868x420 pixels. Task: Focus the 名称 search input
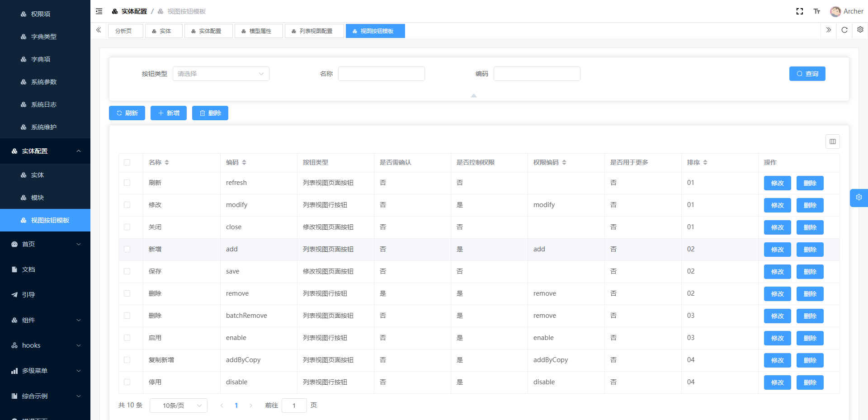point(382,74)
